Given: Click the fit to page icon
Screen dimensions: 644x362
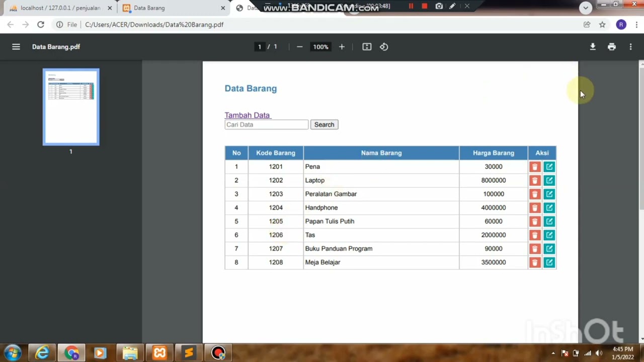Looking at the screenshot, I should click(x=367, y=47).
